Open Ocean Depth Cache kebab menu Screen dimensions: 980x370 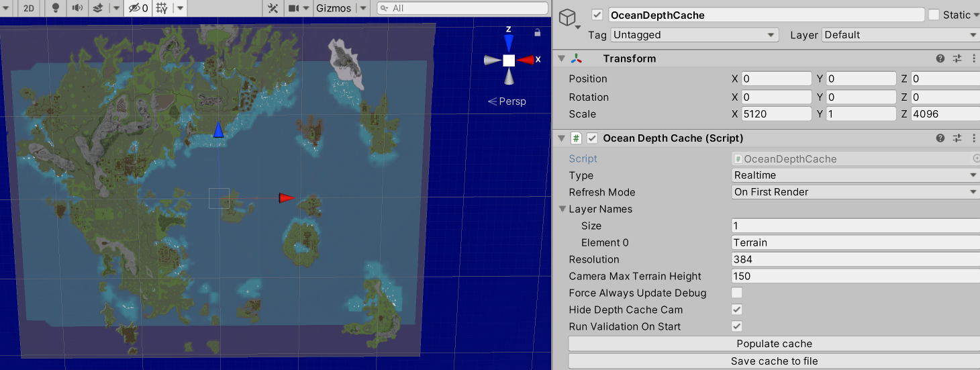tap(974, 138)
